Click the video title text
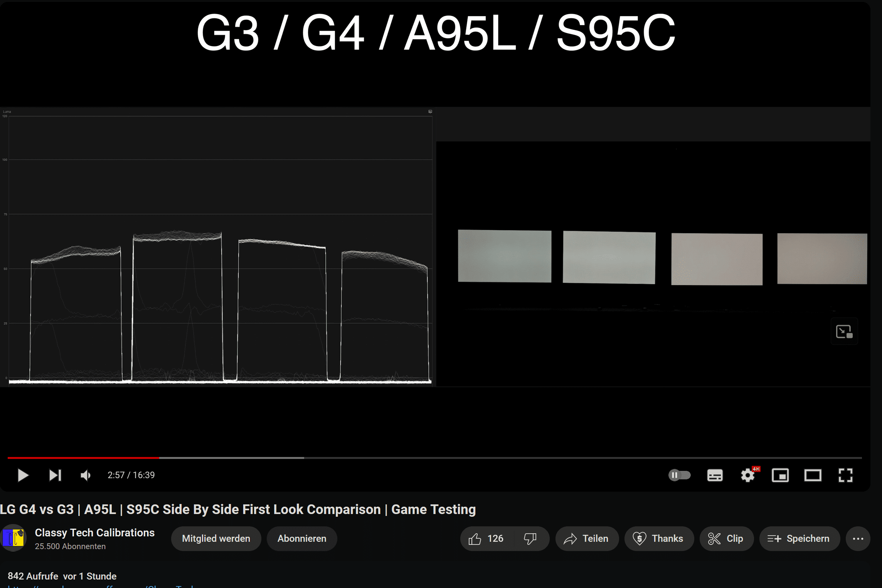Viewport: 882px width, 588px height. (x=238, y=509)
